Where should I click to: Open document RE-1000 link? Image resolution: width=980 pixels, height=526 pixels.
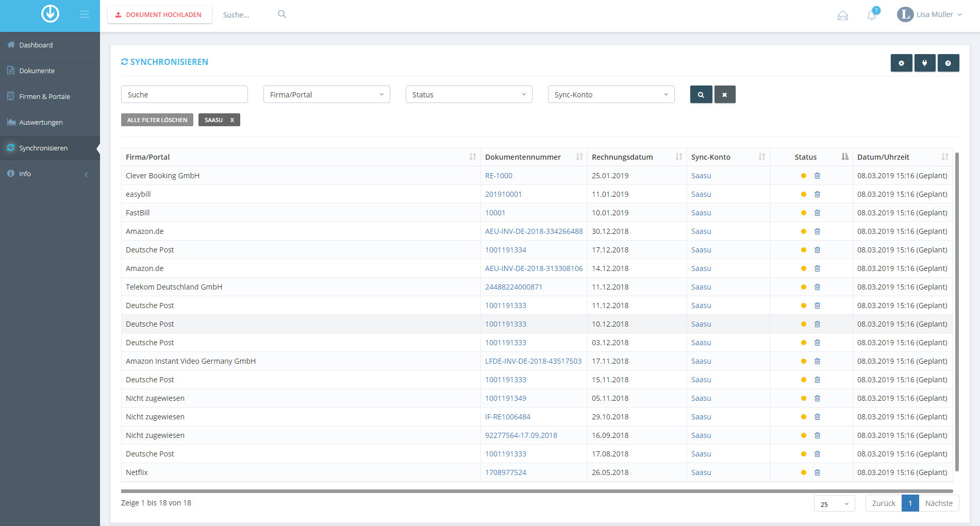click(499, 176)
